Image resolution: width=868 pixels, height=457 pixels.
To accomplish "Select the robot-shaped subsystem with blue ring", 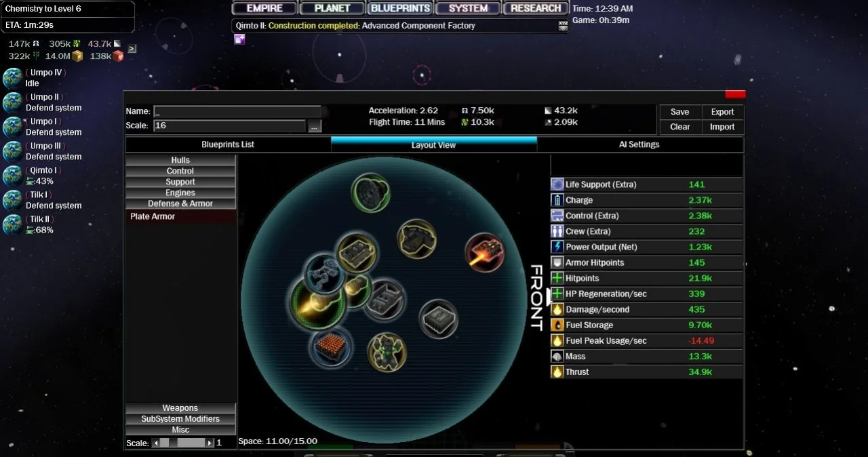I will (x=325, y=275).
